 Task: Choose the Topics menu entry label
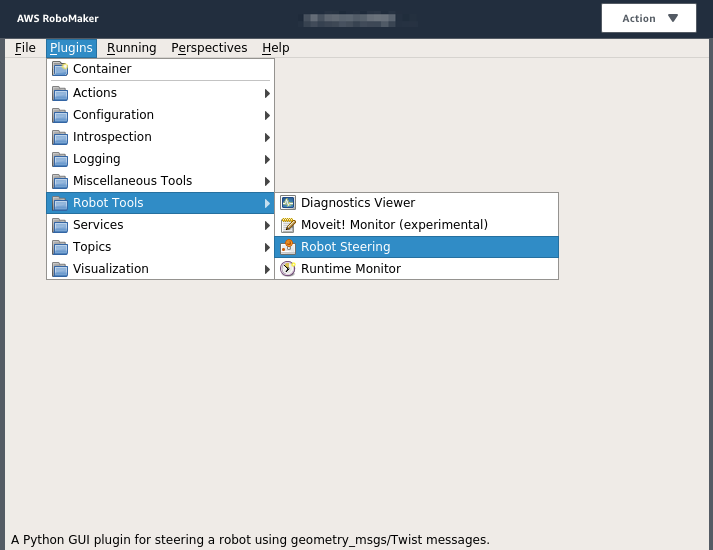pyautogui.click(x=92, y=247)
